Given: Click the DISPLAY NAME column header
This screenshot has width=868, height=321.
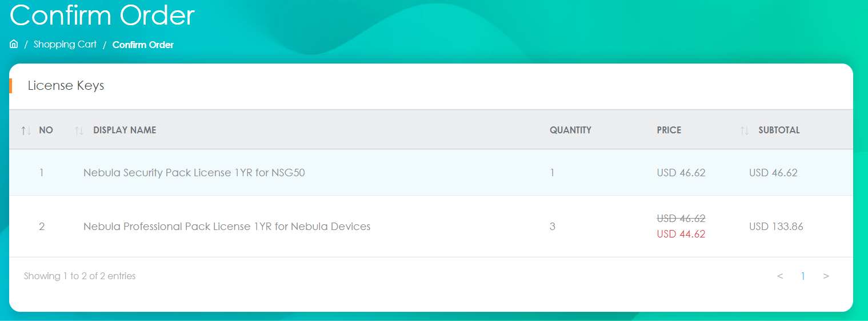Looking at the screenshot, I should (x=125, y=130).
